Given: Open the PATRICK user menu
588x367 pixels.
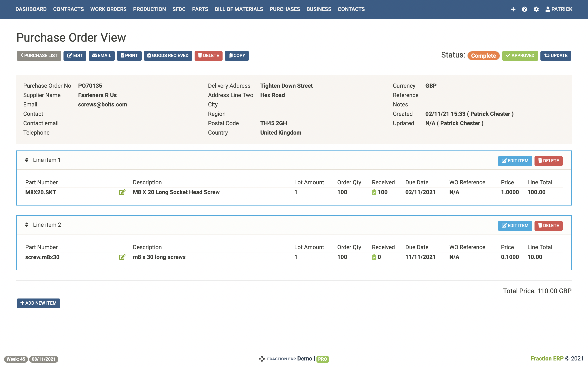Looking at the screenshot, I should pos(559,9).
